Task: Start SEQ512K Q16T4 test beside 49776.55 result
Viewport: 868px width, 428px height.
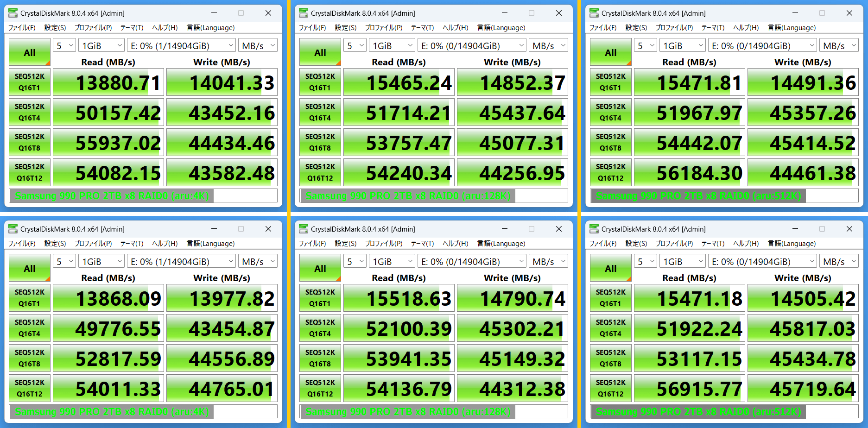Action: tap(30, 328)
